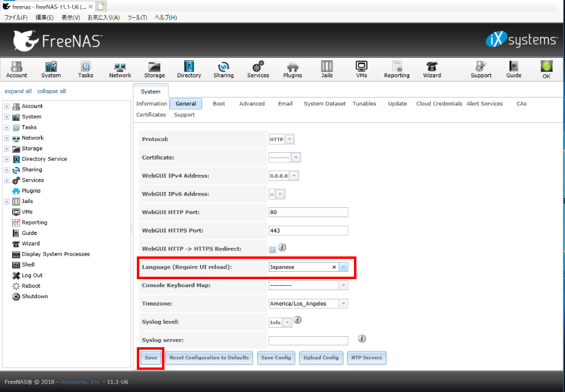Open System icon in top toolbar
The image size is (565, 392).
click(x=51, y=69)
